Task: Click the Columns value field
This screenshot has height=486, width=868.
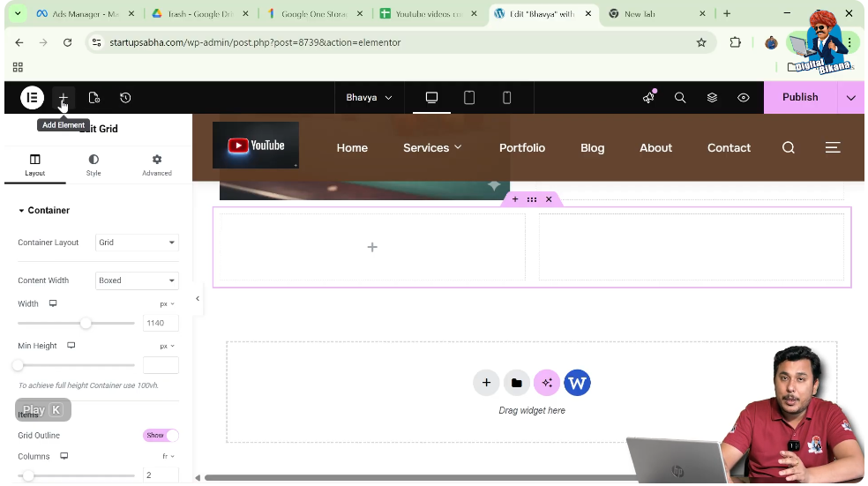Action: pyautogui.click(x=161, y=475)
